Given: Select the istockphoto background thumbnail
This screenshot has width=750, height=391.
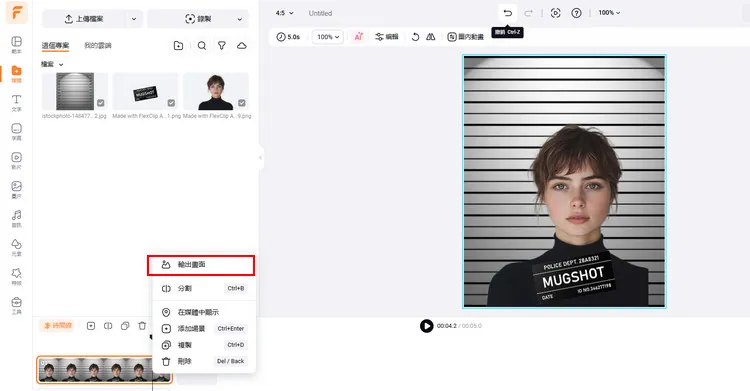Looking at the screenshot, I should click(75, 91).
